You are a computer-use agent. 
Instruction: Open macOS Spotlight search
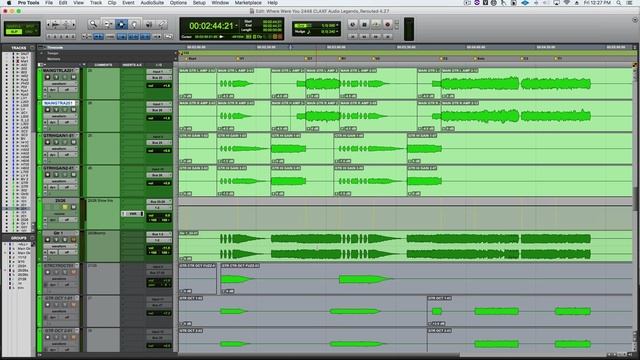(619, 3)
